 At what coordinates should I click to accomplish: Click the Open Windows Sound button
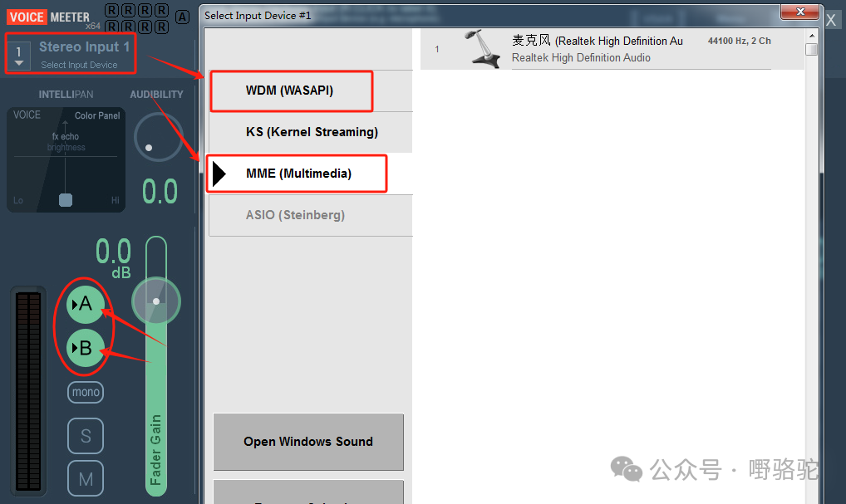point(308,442)
